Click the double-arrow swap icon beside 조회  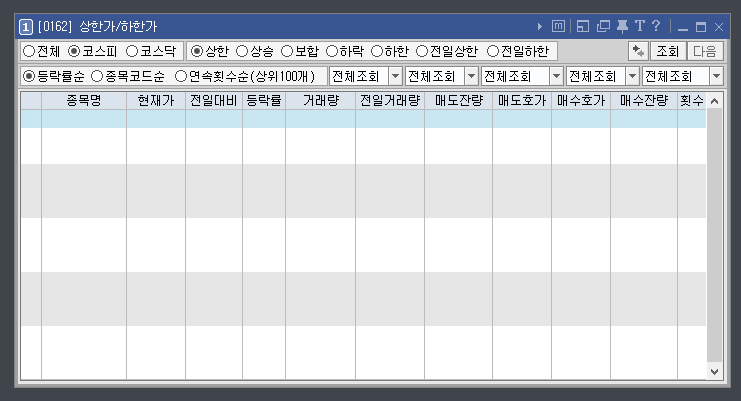point(638,51)
